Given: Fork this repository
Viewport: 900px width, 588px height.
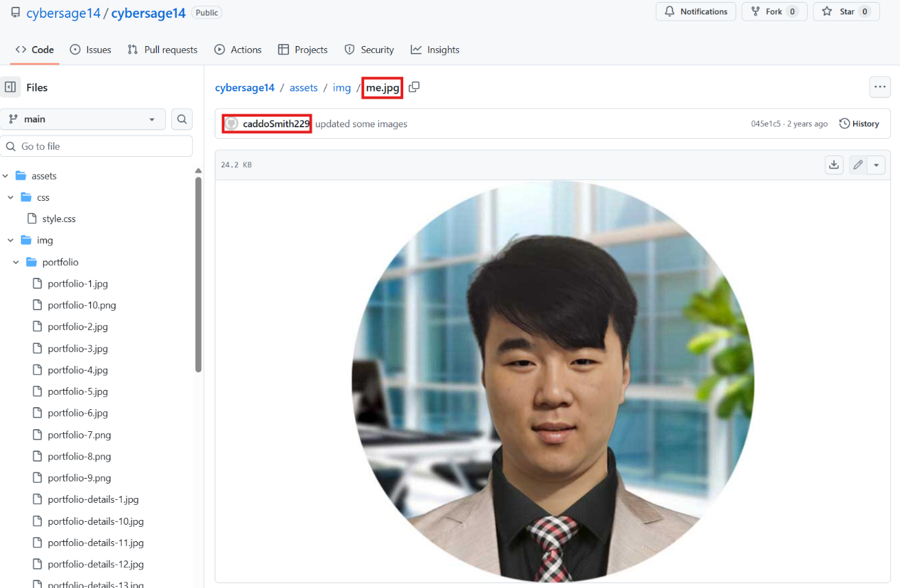Looking at the screenshot, I should pos(774,11).
